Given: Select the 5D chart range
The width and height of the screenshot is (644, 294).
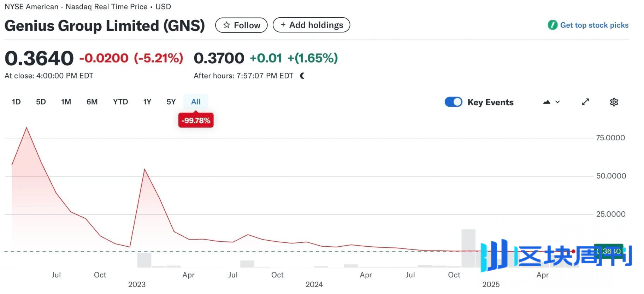Looking at the screenshot, I should (x=41, y=102).
